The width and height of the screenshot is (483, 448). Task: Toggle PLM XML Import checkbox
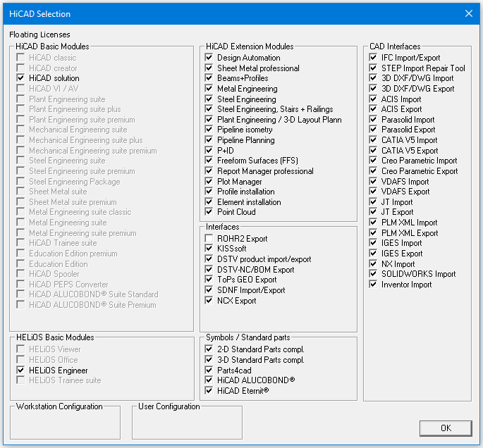373,222
